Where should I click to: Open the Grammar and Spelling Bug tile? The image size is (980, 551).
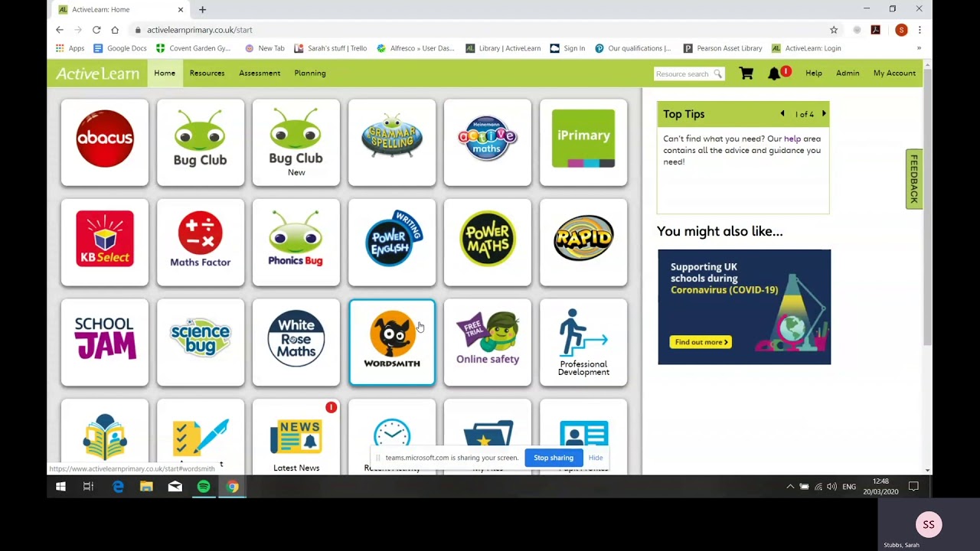(392, 142)
